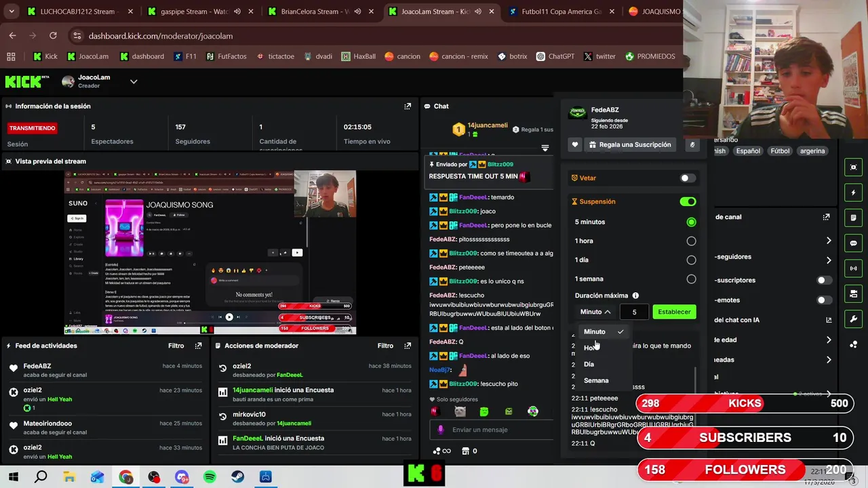
Task: Click the Windows Start button
Action: (13, 477)
